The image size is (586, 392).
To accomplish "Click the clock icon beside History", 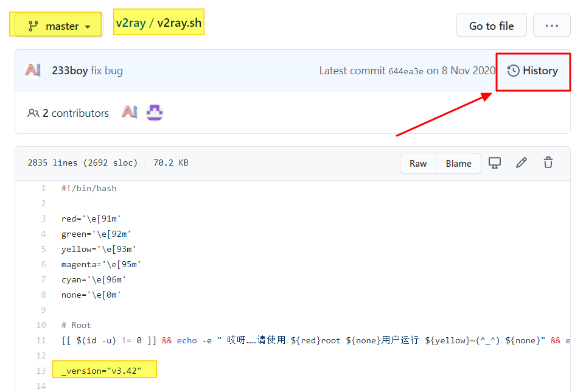I will (514, 71).
